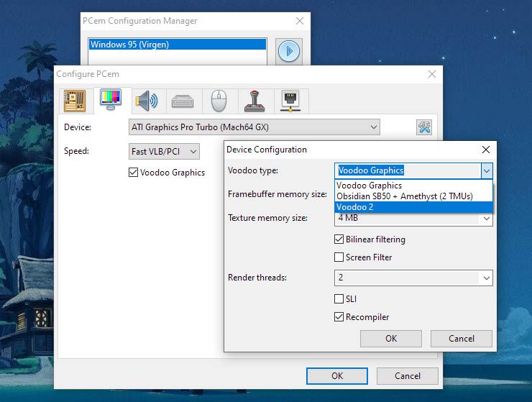532x402 pixels.
Task: Click Cancel in Device Configuration dialog
Action: click(462, 339)
